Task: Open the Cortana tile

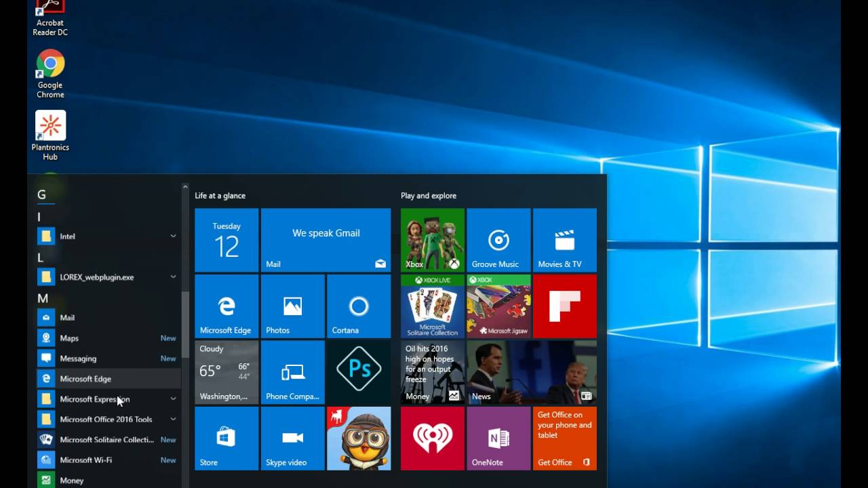Action: click(359, 306)
